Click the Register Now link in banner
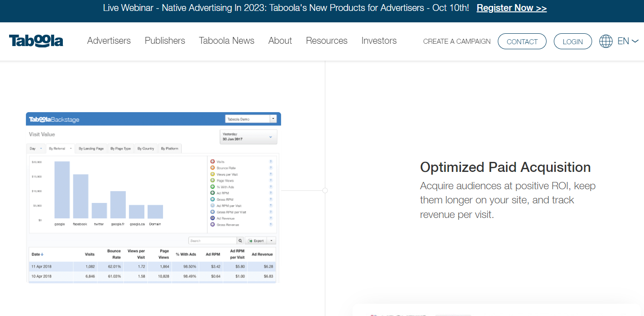Screen dimensions: 644x316 click(x=511, y=8)
